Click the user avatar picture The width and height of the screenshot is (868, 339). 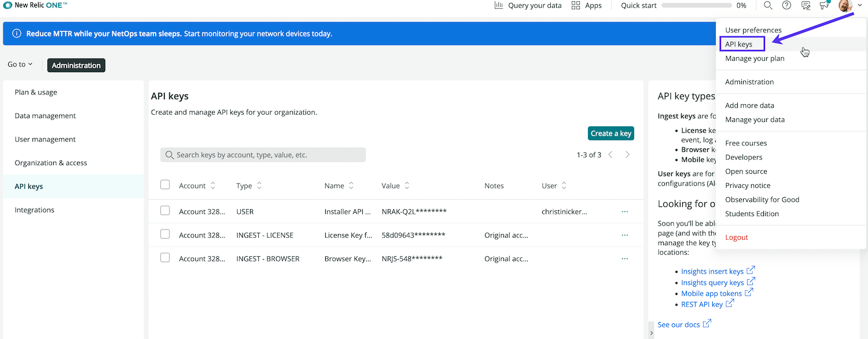coord(845,6)
